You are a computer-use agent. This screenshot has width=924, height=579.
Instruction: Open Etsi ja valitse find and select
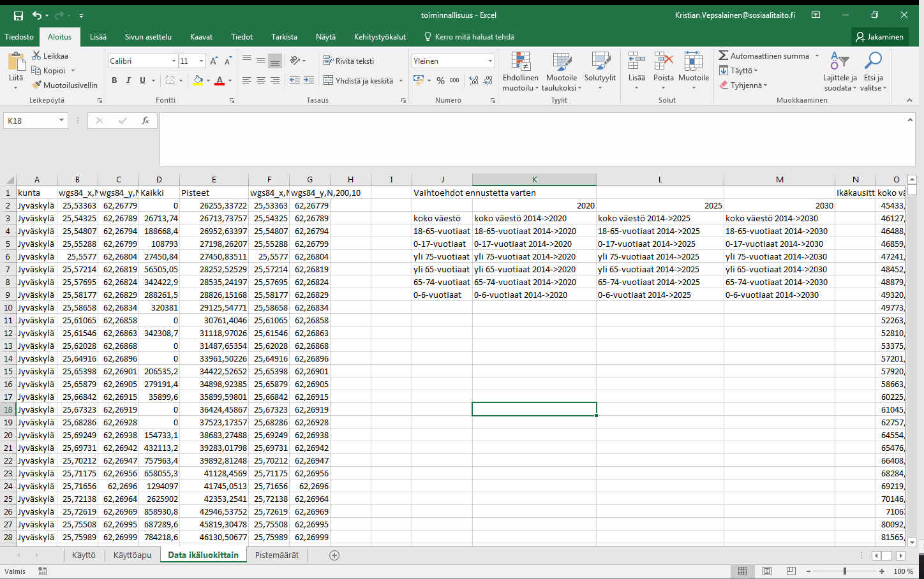click(873, 71)
